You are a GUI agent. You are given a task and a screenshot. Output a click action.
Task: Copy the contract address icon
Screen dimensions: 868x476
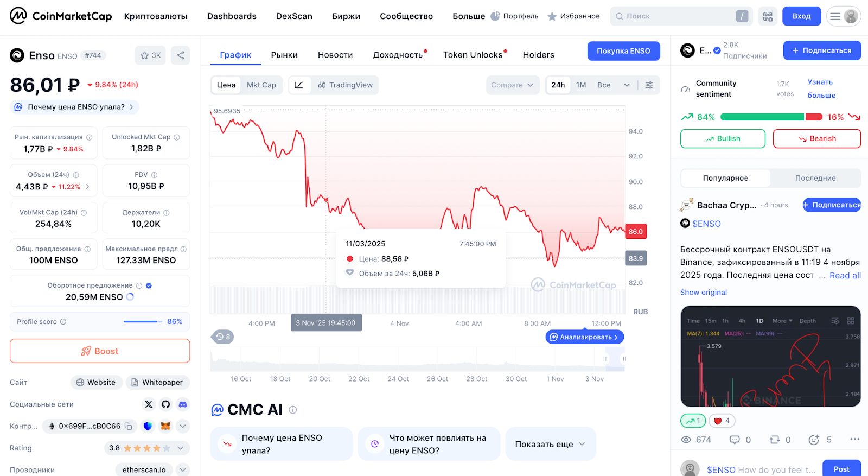coord(128,426)
